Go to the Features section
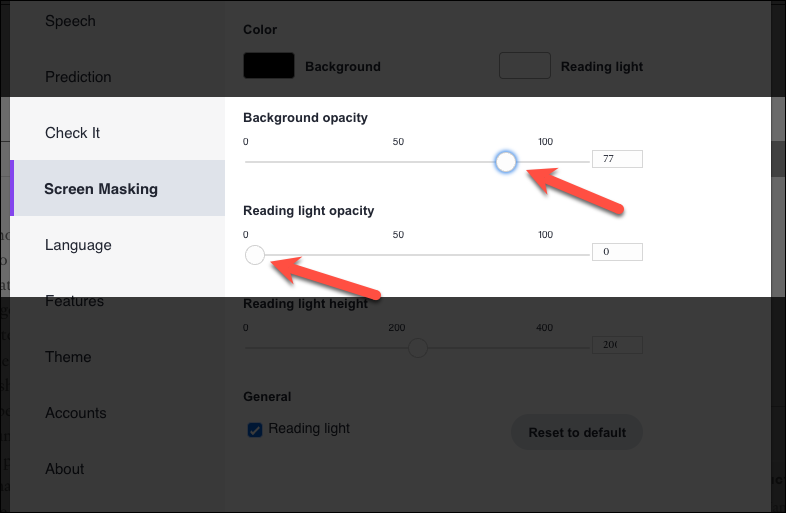The image size is (786, 513). pyautogui.click(x=74, y=301)
